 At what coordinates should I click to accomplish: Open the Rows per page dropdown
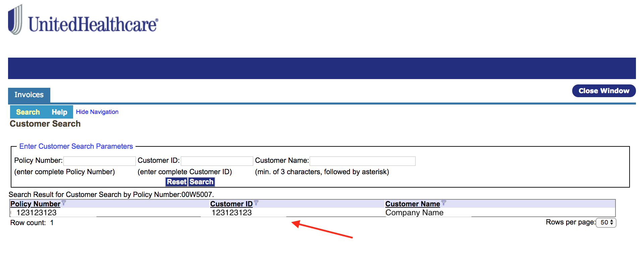606,222
